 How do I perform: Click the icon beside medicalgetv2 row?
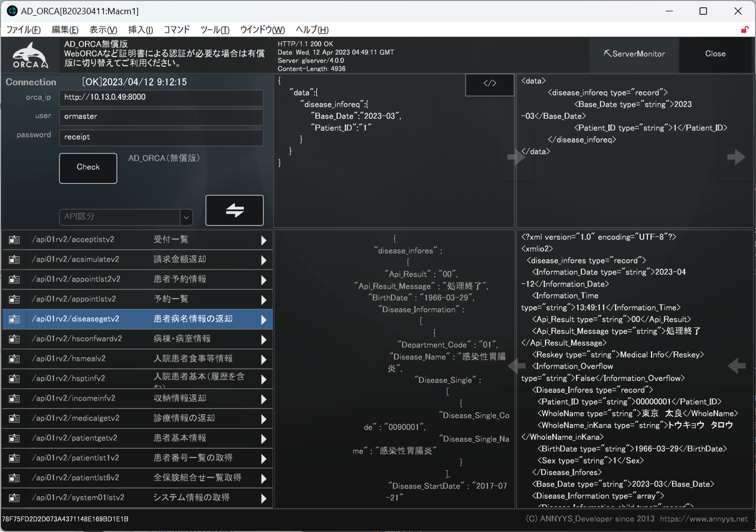(14, 419)
